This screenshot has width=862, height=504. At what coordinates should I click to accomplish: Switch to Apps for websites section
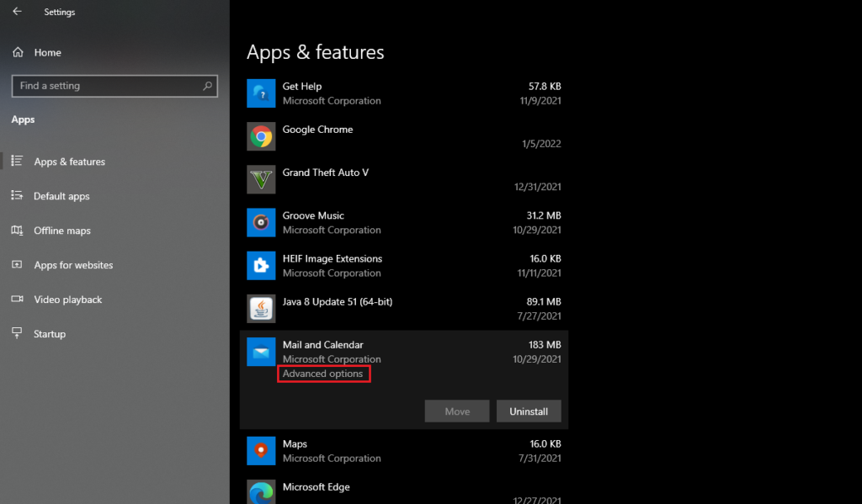click(x=74, y=265)
